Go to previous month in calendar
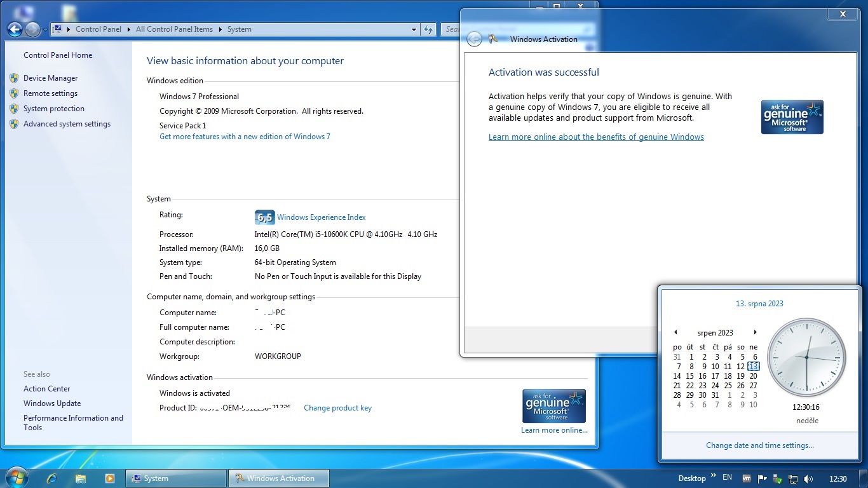Image resolution: width=868 pixels, height=488 pixels. coord(675,332)
